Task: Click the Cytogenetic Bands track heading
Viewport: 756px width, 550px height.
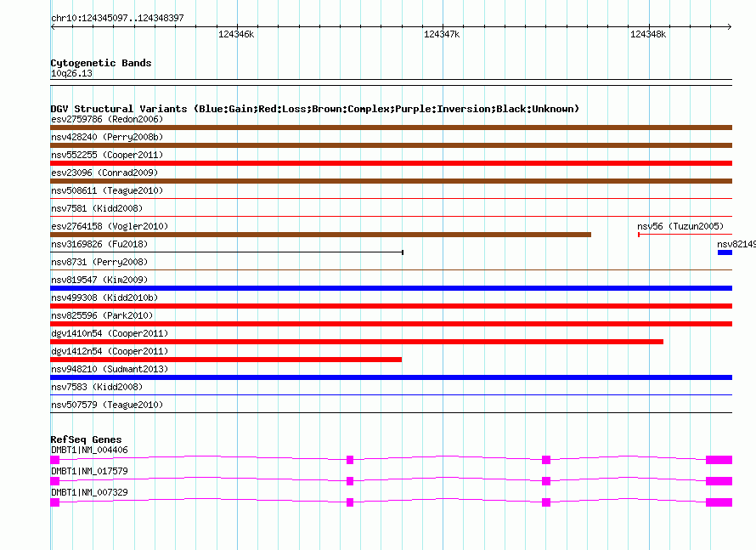Action: [101, 63]
